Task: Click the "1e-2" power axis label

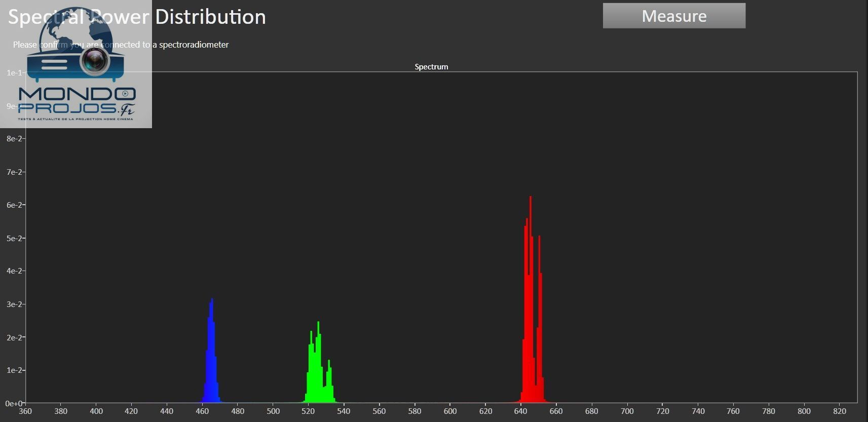Action: [14, 370]
